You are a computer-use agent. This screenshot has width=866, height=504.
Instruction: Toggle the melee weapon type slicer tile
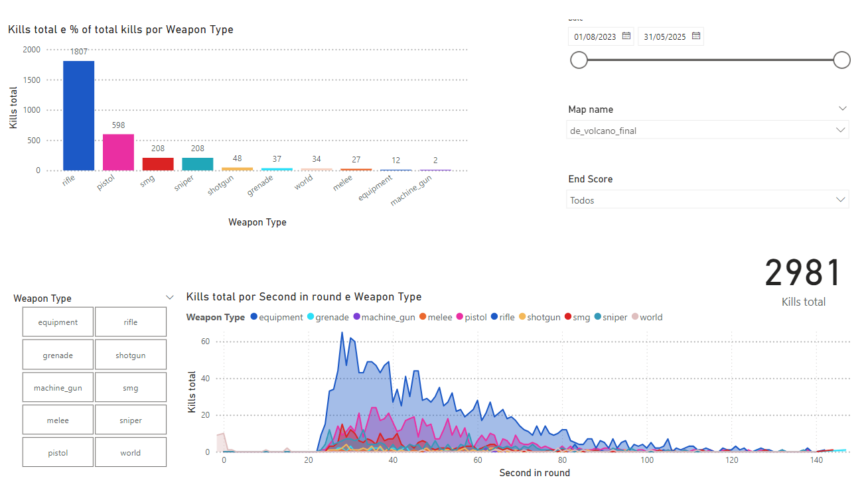[x=58, y=420]
